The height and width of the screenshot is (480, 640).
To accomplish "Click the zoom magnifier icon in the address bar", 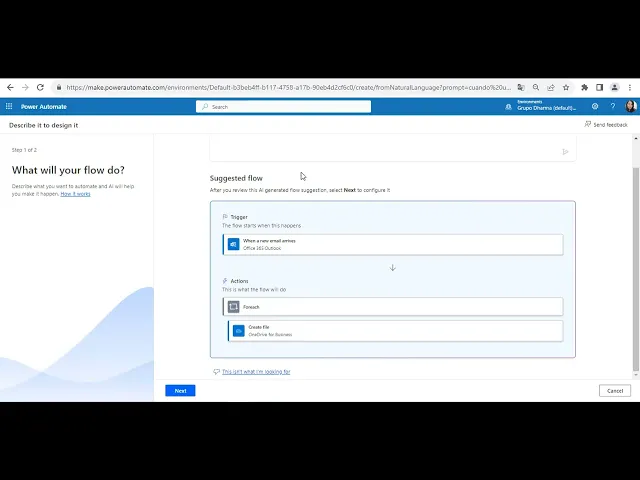I will coord(536,87).
